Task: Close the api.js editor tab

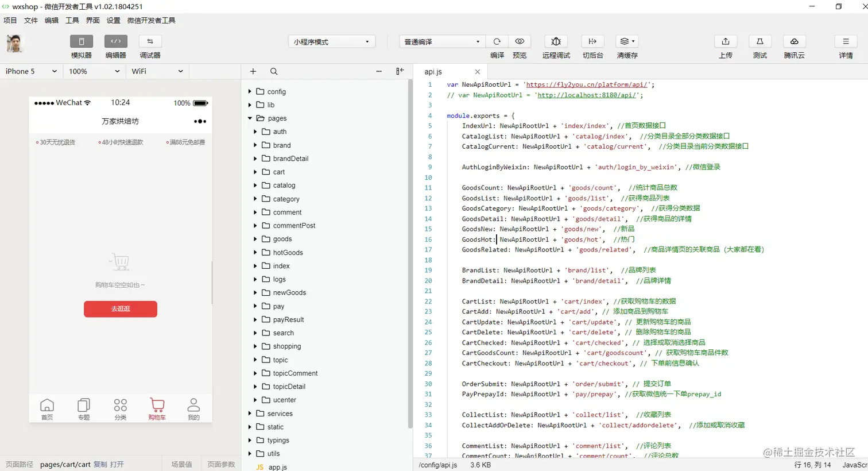Action: coord(477,72)
